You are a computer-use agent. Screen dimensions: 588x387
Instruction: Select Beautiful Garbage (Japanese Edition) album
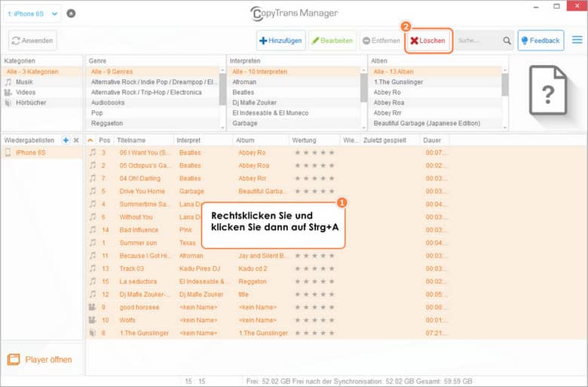point(436,123)
